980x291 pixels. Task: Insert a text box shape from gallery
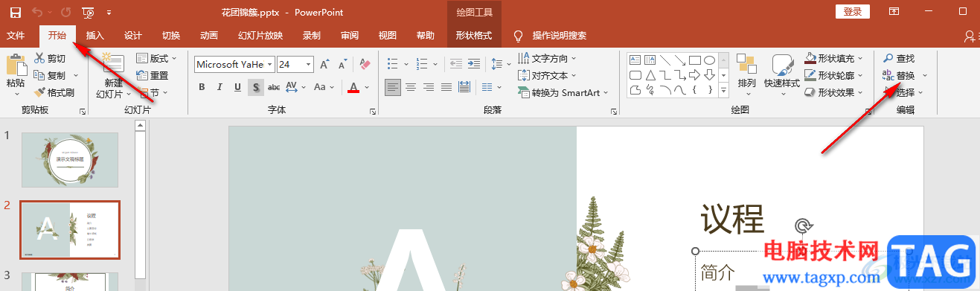click(x=635, y=60)
